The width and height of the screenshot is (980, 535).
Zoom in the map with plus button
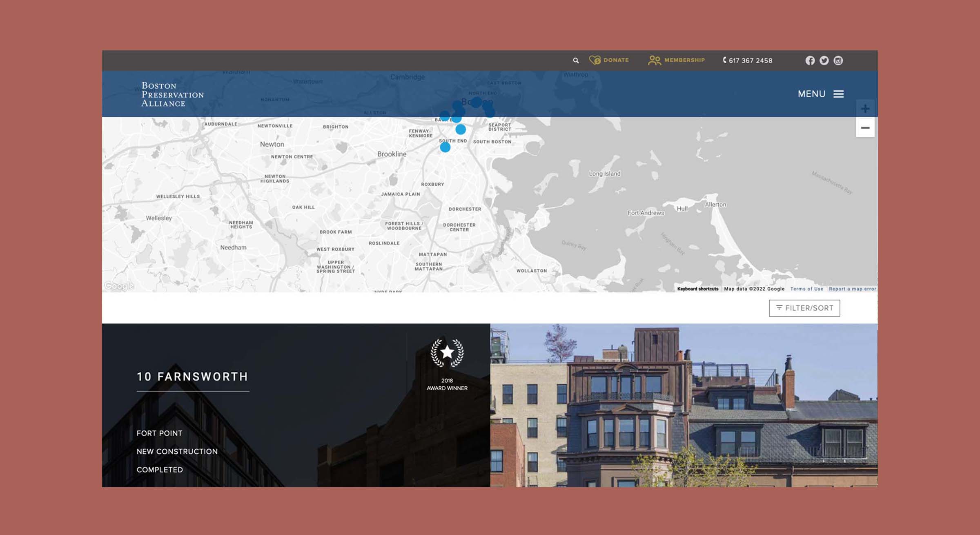865,109
